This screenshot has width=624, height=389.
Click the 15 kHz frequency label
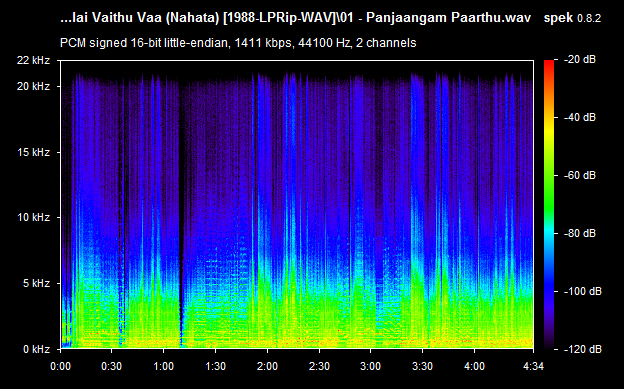pyautogui.click(x=33, y=152)
